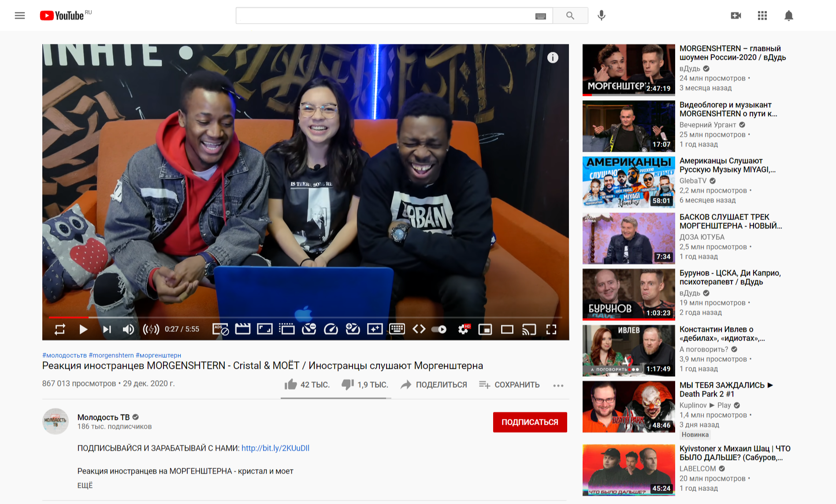Click the like ratio bar under buttons

click(336, 398)
